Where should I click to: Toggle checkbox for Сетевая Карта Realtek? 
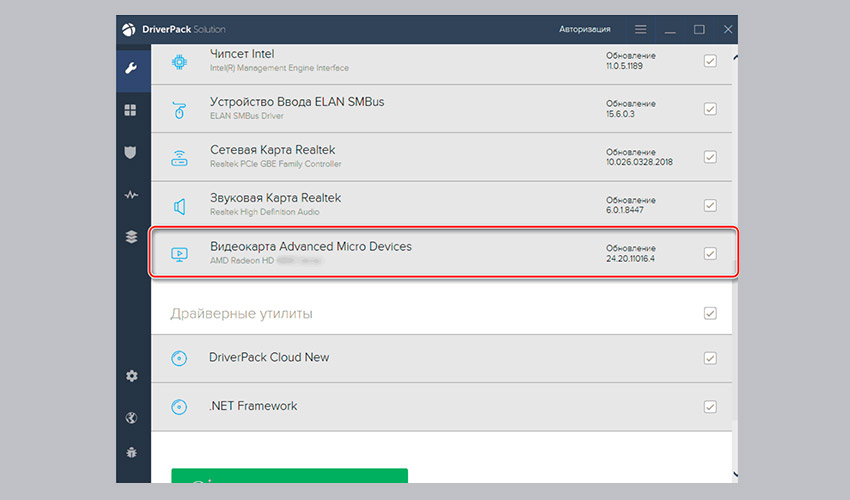710,157
